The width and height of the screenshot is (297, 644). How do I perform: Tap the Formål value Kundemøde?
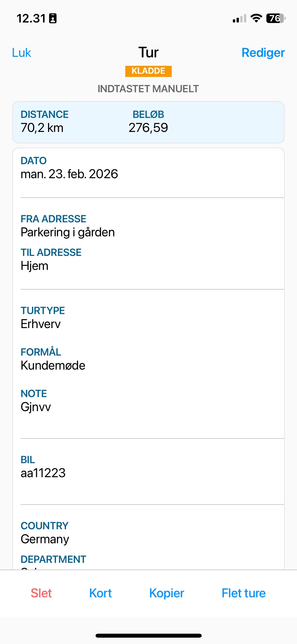[x=53, y=365]
